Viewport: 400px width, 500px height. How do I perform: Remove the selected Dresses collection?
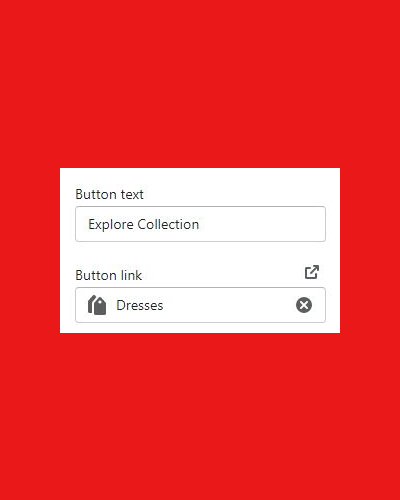coord(304,305)
